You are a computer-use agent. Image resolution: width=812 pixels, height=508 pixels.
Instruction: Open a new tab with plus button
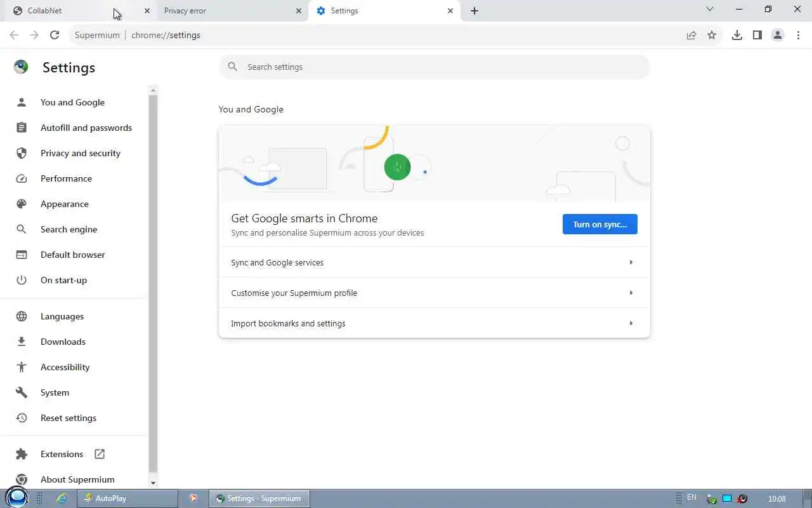tap(475, 11)
